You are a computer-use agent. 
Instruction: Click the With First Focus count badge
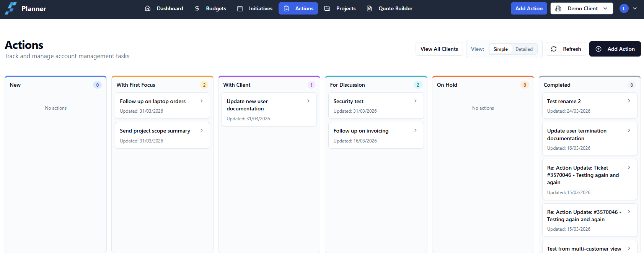[204, 85]
